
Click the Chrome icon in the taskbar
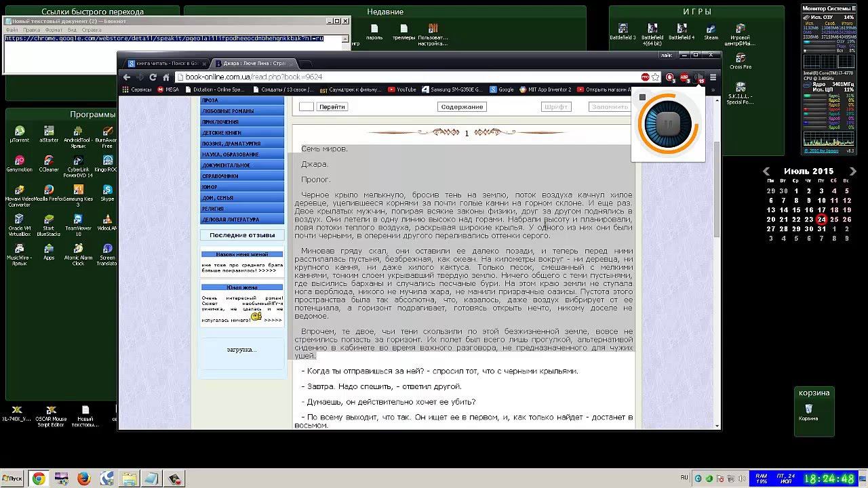click(39, 479)
